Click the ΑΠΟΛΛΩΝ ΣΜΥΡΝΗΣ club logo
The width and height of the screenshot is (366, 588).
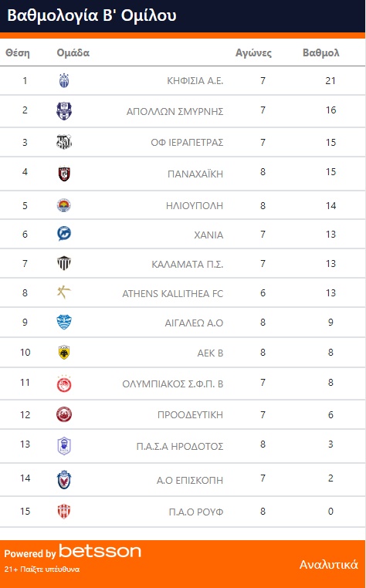[64, 111]
